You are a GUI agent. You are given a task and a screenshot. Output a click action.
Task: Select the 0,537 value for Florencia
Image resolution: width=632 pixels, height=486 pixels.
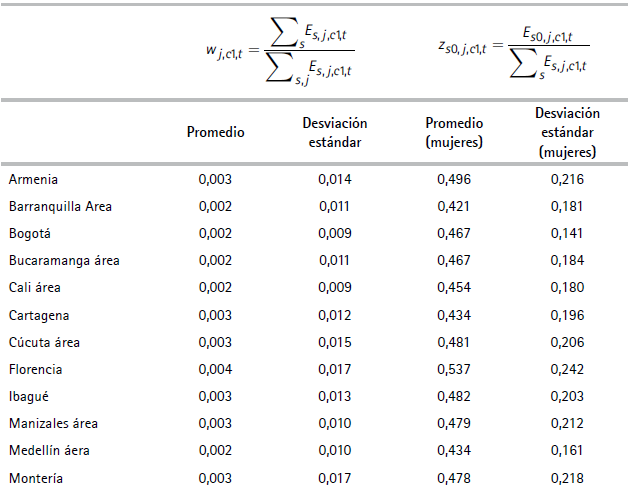454,369
